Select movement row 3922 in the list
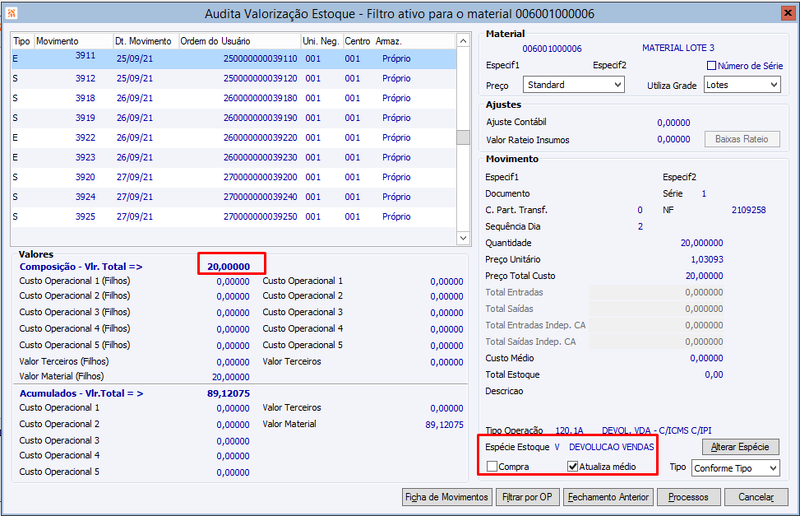 pyautogui.click(x=234, y=138)
